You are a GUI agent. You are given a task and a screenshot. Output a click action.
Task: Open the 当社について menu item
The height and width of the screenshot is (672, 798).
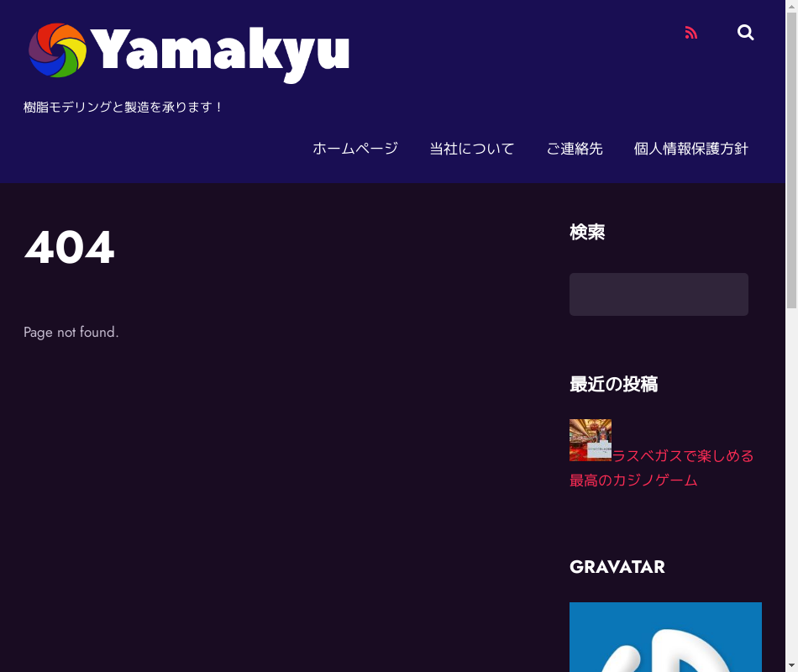471,149
